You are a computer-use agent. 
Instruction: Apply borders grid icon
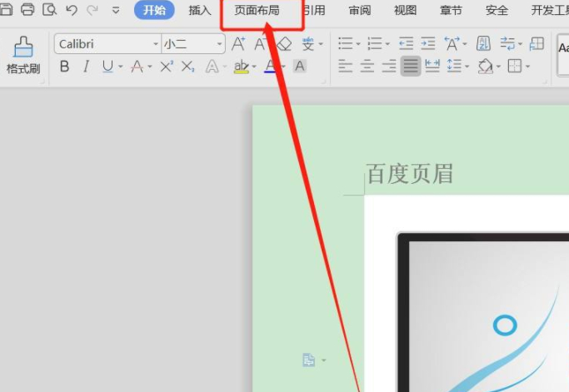click(515, 66)
